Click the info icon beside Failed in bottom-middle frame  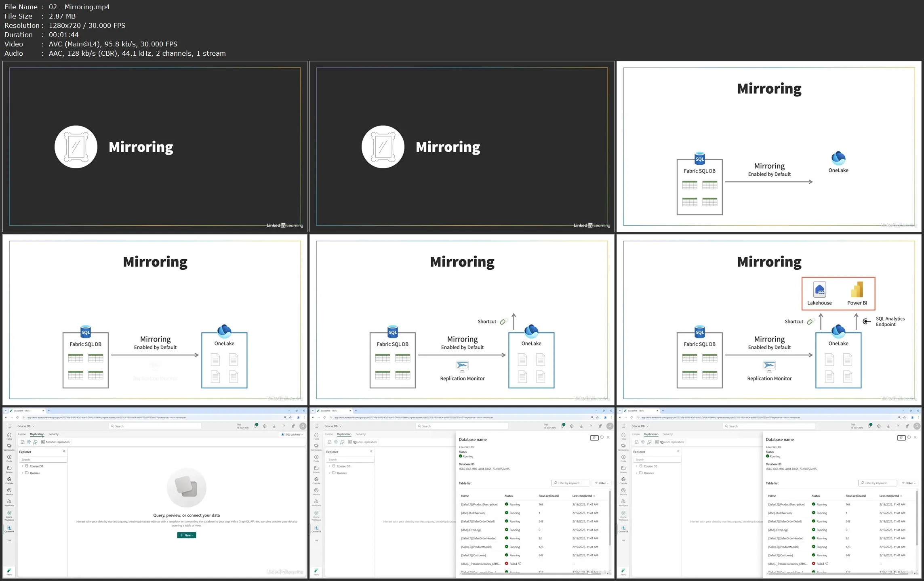(x=520, y=564)
